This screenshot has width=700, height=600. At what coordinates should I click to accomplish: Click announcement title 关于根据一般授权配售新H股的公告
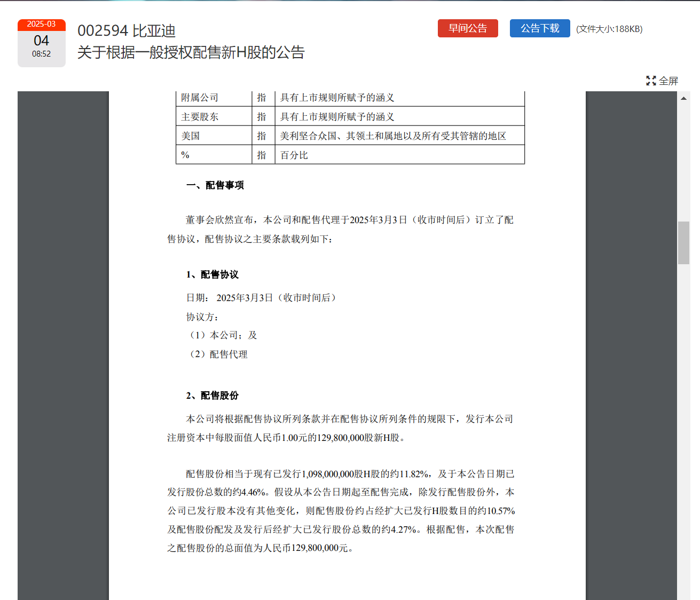[x=191, y=52]
